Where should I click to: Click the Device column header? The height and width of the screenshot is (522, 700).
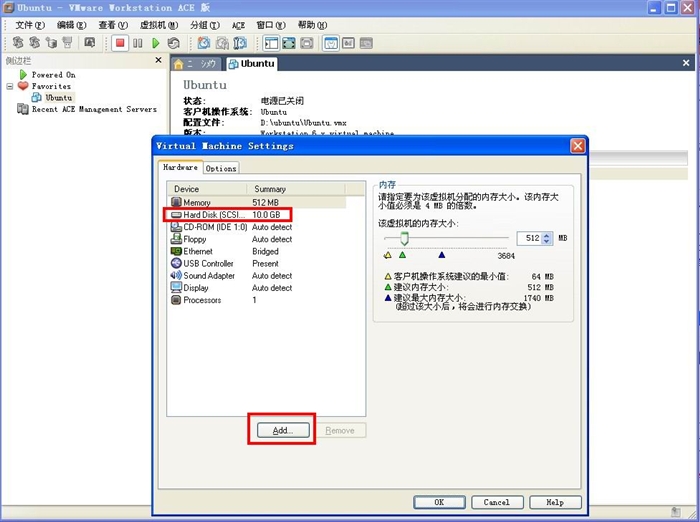[x=207, y=189]
